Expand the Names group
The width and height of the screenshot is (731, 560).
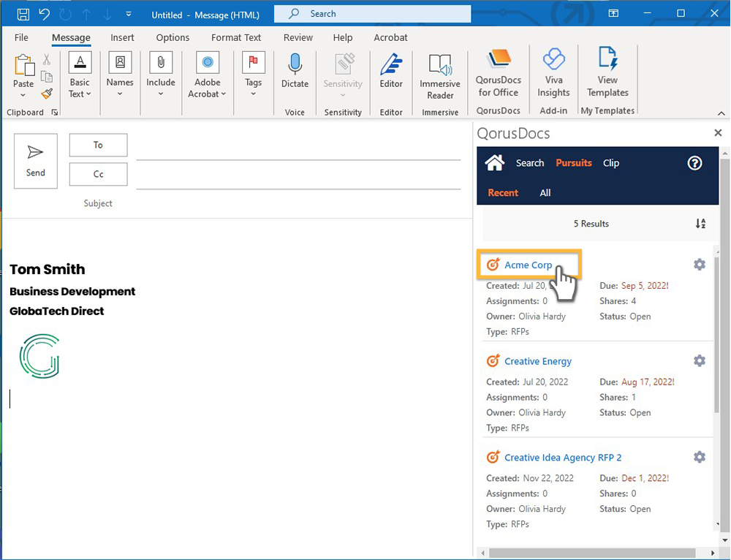[120, 75]
